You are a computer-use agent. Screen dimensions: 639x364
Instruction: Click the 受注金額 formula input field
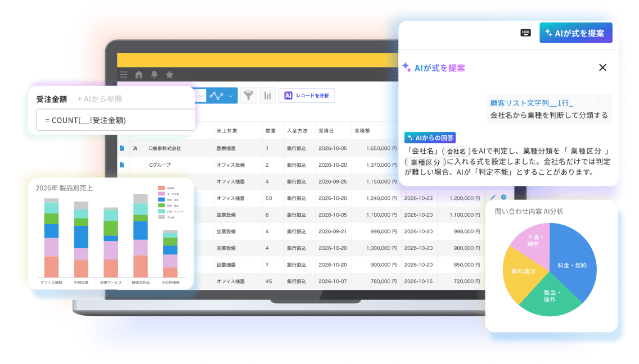(x=115, y=120)
